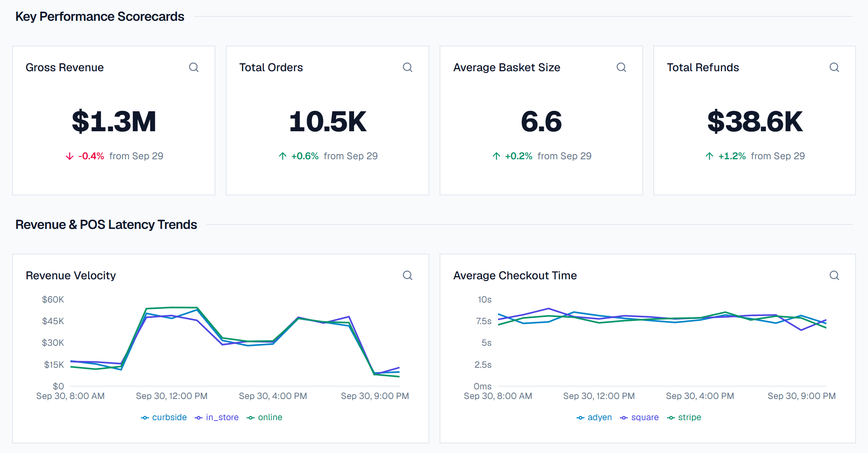
Task: Click Sep 30, 4:00 PM on Checkout Time axis
Action: (700, 396)
